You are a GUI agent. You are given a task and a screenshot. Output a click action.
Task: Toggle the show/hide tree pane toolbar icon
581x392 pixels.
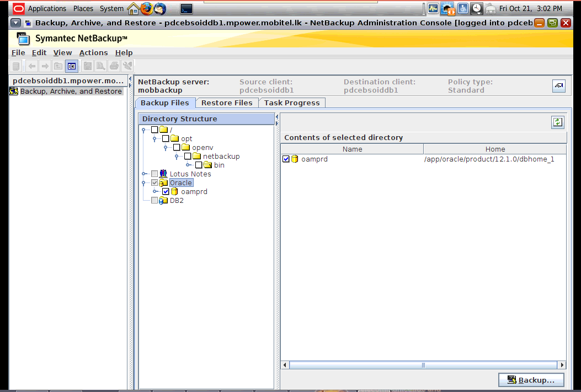[x=72, y=66]
